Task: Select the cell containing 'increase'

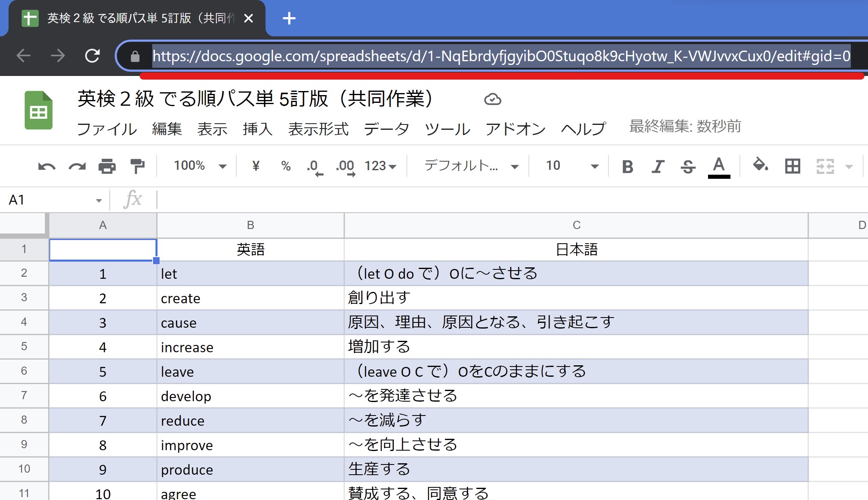Action: (251, 347)
